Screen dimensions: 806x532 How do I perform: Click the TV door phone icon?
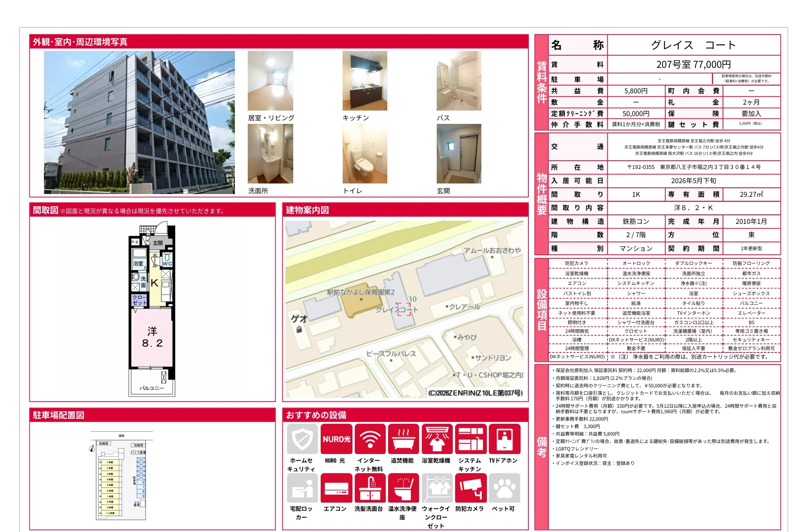point(504,439)
